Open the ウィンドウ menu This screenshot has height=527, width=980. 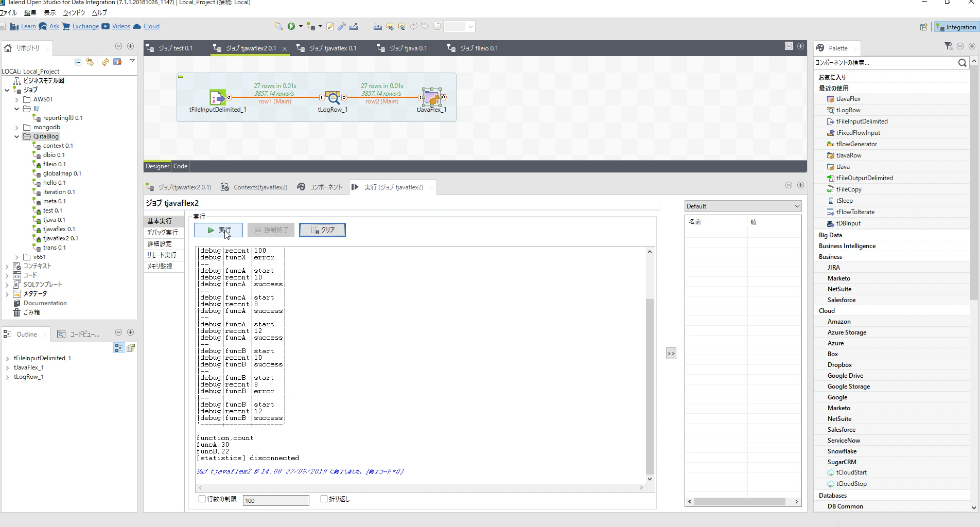click(x=74, y=13)
